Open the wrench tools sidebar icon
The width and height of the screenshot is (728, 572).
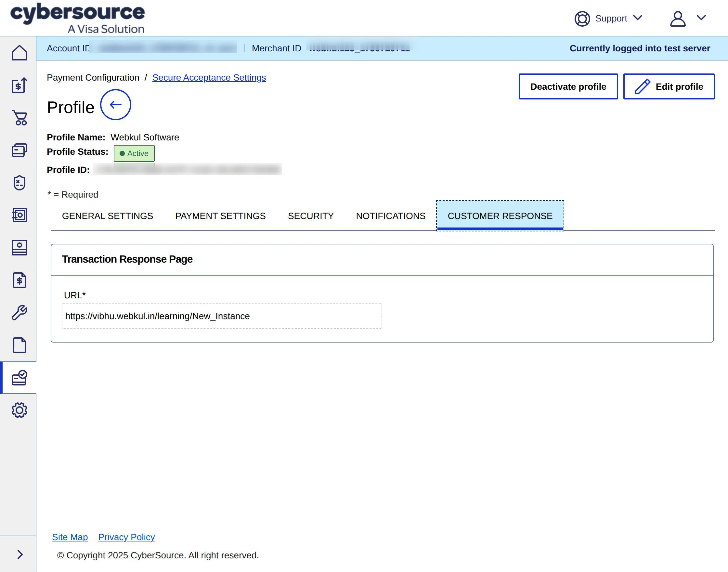[19, 313]
